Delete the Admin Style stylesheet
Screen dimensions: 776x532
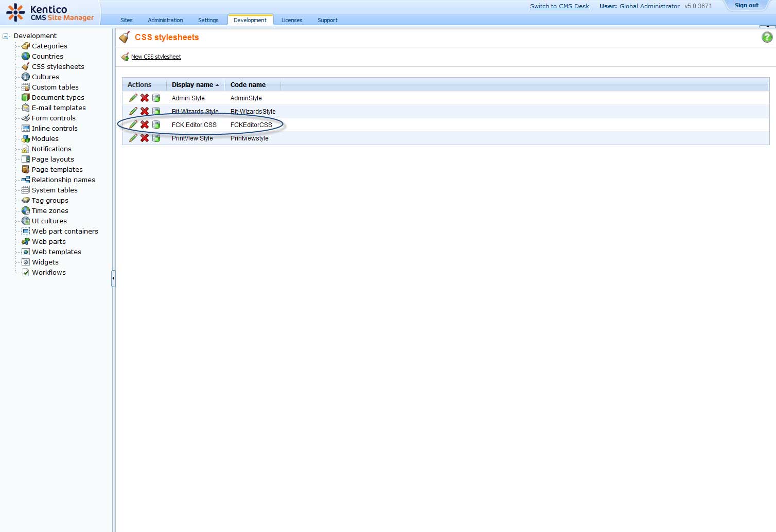tap(145, 98)
